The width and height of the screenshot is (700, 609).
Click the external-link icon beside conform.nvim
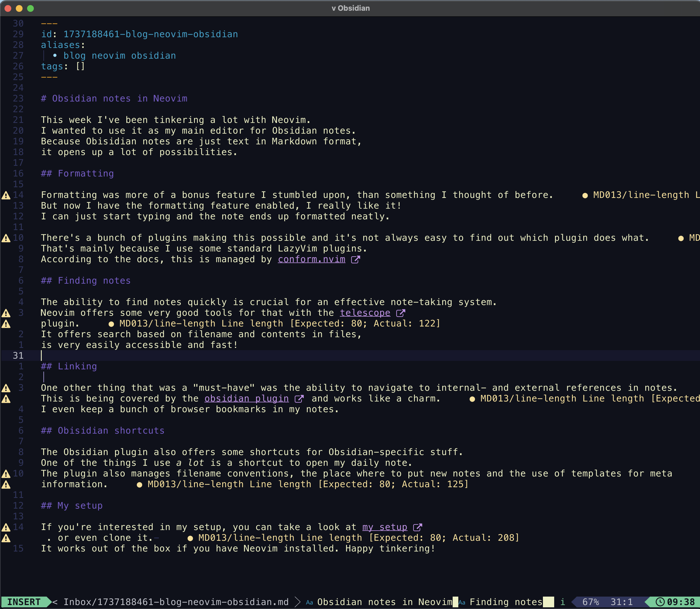[356, 259]
